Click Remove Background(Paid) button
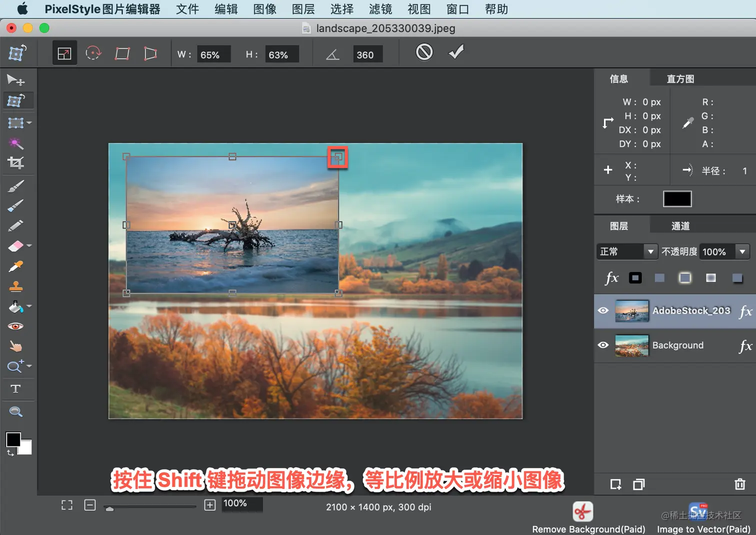Viewport: 756px width, 535px height. pyautogui.click(x=588, y=518)
